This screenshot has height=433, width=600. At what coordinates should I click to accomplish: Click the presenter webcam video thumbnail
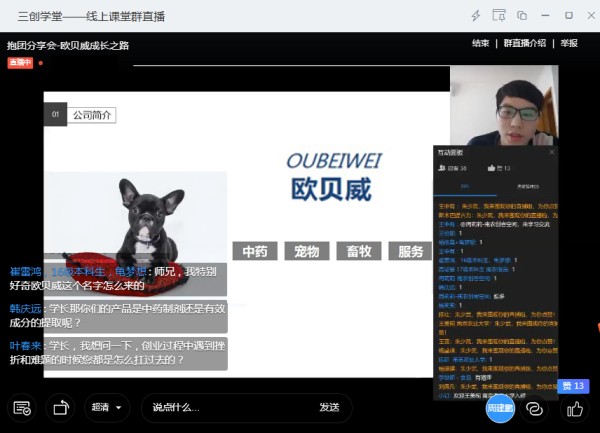click(504, 105)
